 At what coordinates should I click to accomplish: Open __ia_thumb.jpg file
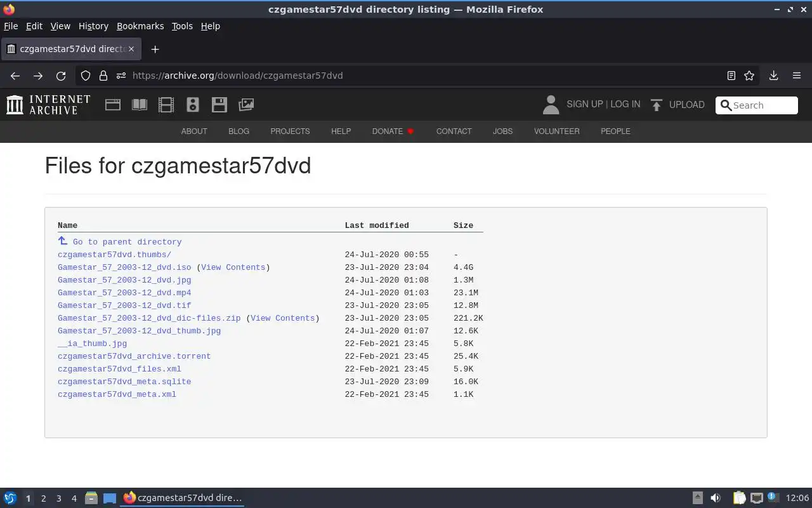point(92,344)
